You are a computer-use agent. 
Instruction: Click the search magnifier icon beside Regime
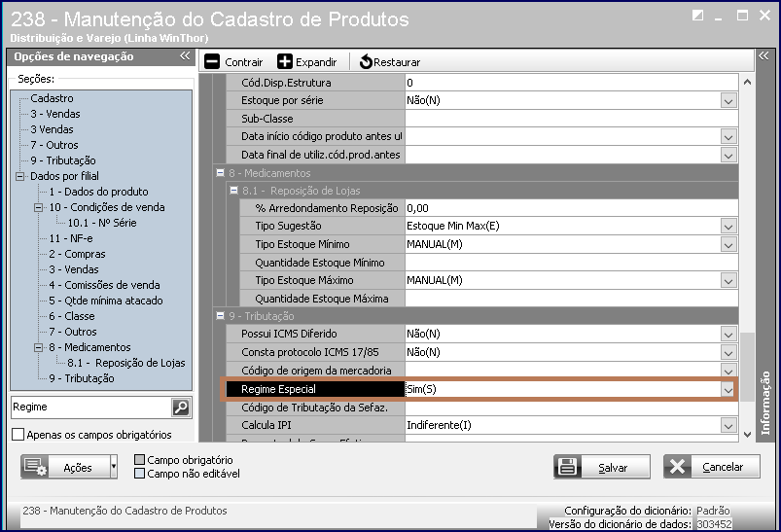tap(181, 407)
